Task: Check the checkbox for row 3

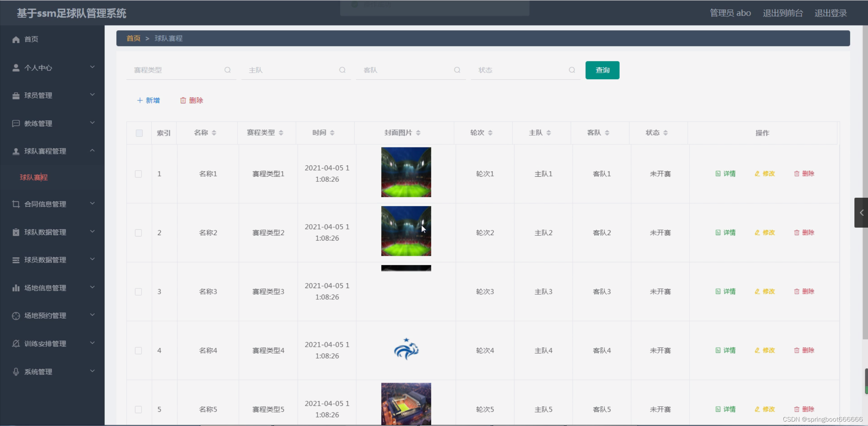Action: (138, 292)
